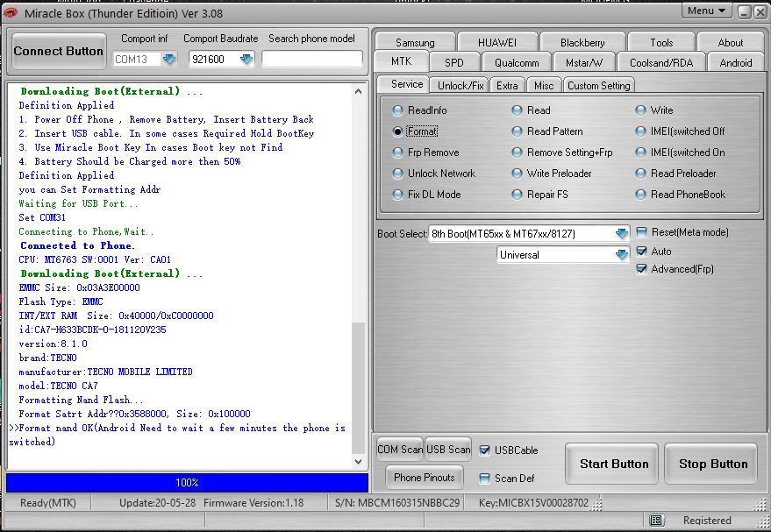Click the Ready(MTK) status entry
The width and height of the screenshot is (771, 532).
pyautogui.click(x=47, y=503)
